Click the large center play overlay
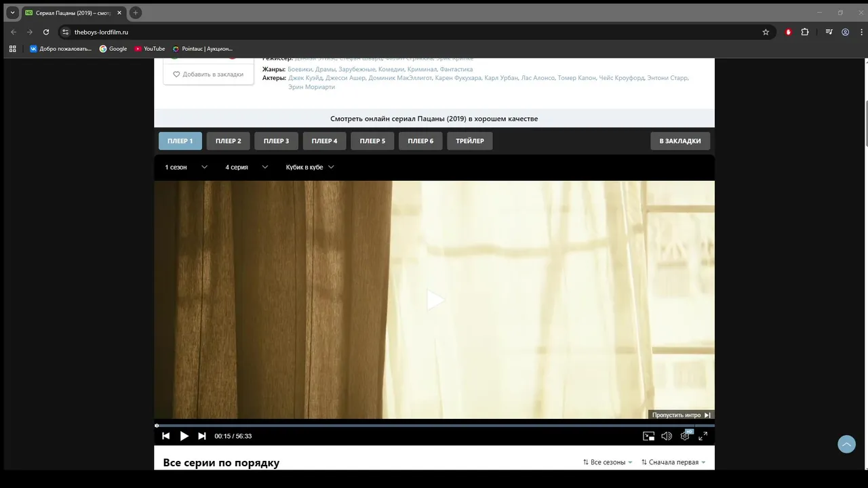The height and width of the screenshot is (488, 868). coord(435,300)
